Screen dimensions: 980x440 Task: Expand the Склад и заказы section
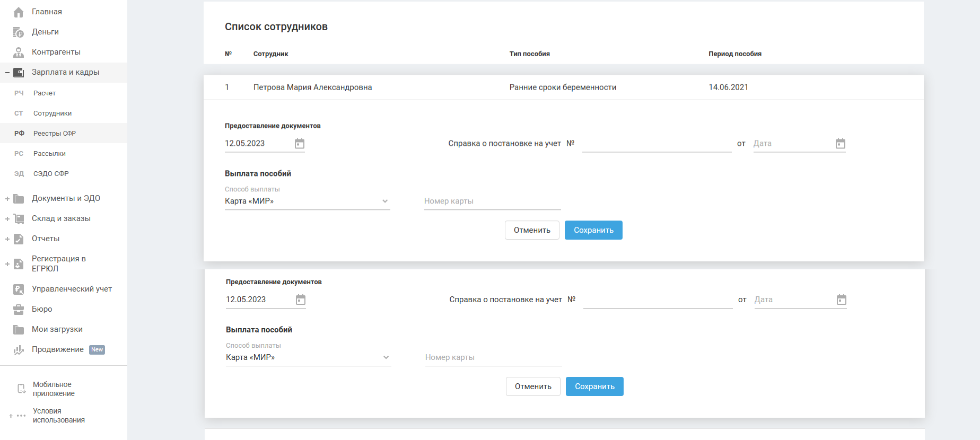tap(7, 219)
